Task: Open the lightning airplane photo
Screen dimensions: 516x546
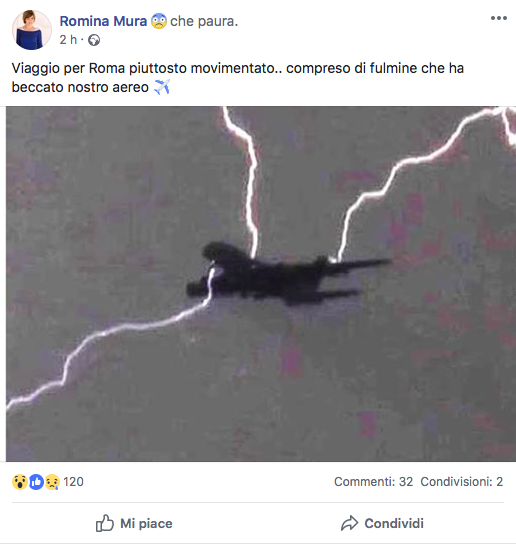Action: point(261,284)
